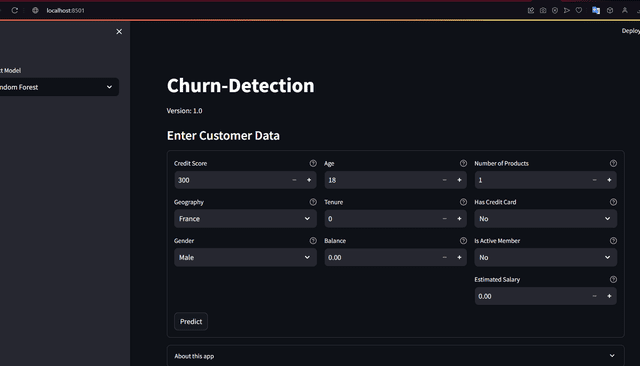Open the Geography dropdown set to France
The width and height of the screenshot is (640, 366).
(245, 219)
